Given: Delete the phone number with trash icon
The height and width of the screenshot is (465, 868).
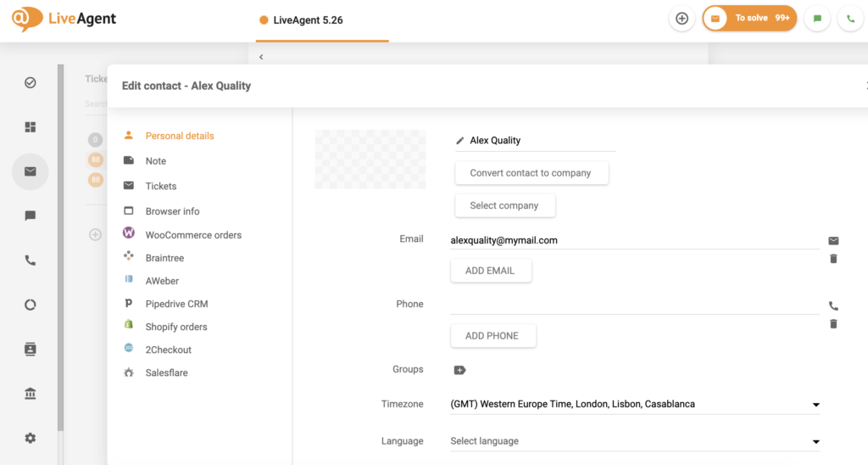Looking at the screenshot, I should pyautogui.click(x=833, y=324).
